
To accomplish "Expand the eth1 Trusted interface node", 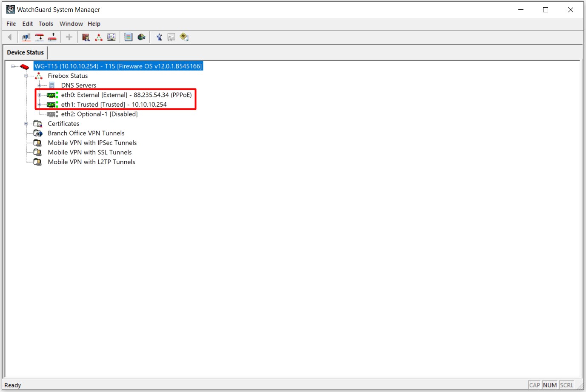I will tap(40, 105).
